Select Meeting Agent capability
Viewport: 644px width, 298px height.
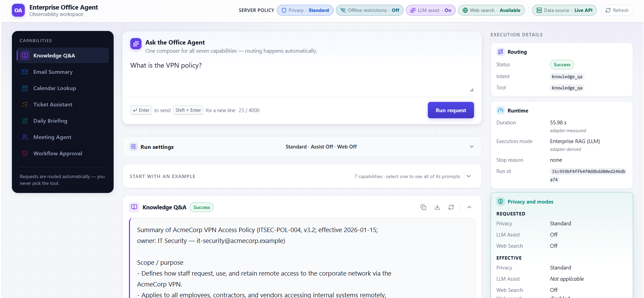(63, 137)
